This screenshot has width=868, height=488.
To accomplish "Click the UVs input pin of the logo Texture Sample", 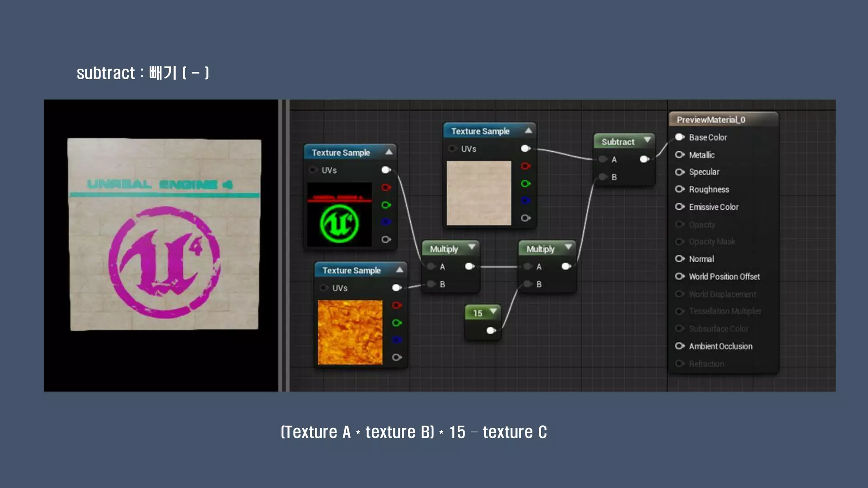I will point(313,170).
